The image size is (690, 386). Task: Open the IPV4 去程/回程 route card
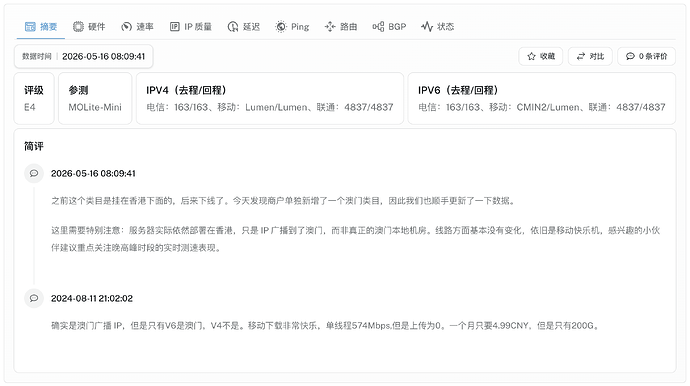pyautogui.click(x=270, y=99)
